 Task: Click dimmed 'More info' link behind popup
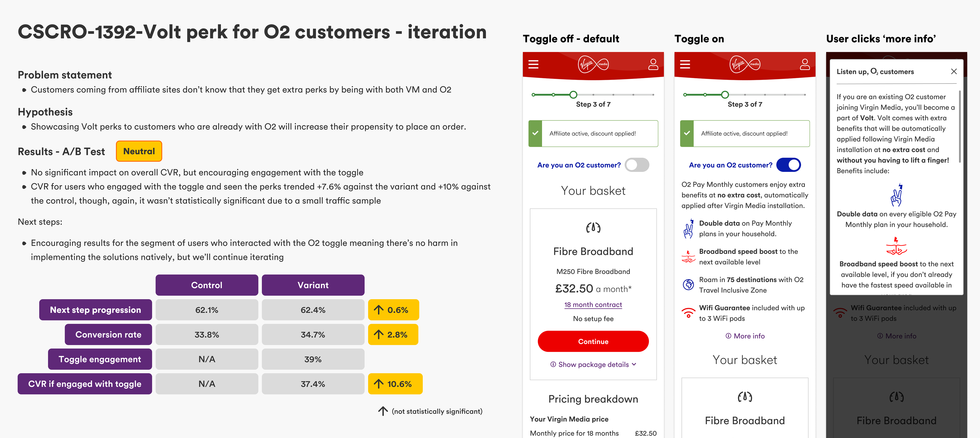coord(897,336)
